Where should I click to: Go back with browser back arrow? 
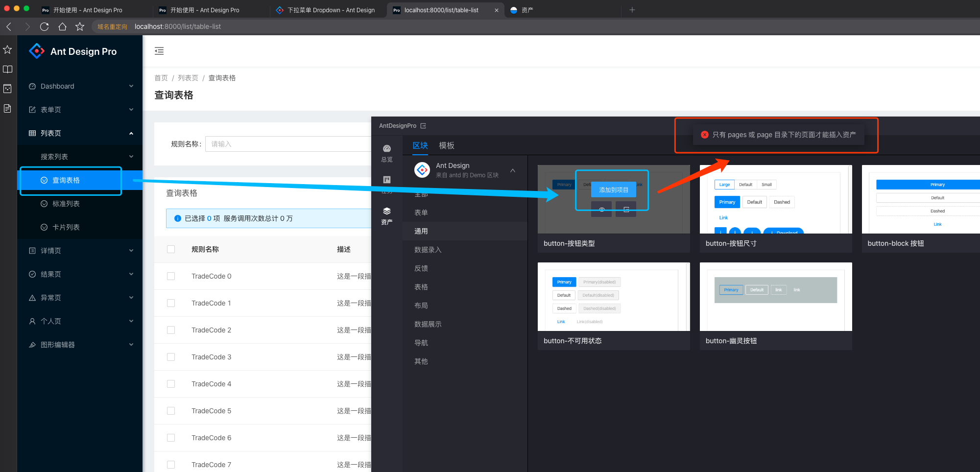tap(9, 26)
